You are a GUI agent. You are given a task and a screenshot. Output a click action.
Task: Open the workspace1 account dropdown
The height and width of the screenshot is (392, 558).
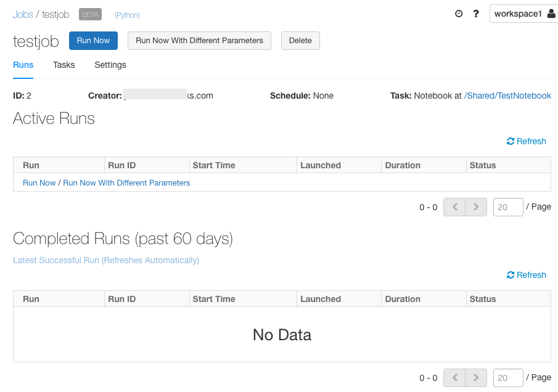[518, 14]
